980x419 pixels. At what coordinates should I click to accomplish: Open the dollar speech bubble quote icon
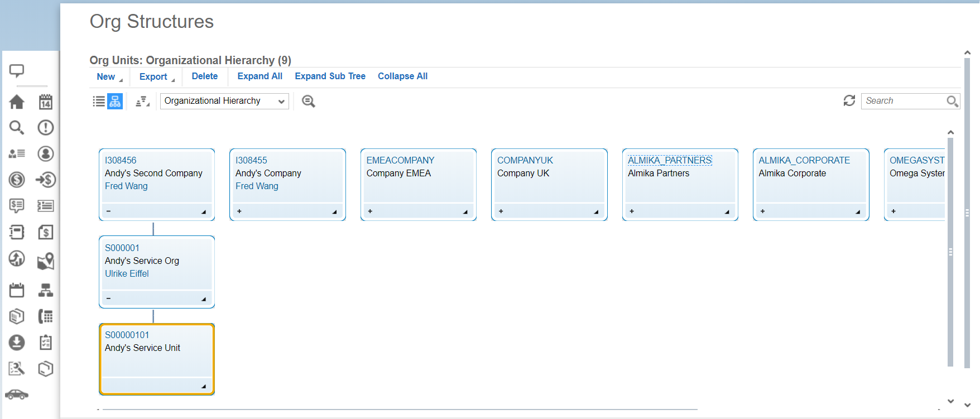(x=17, y=206)
